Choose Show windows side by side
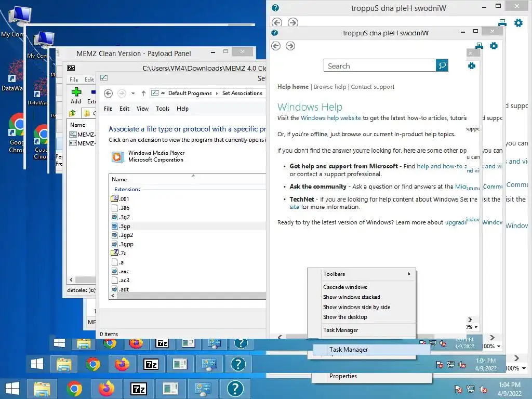This screenshot has width=532, height=399. 356,307
